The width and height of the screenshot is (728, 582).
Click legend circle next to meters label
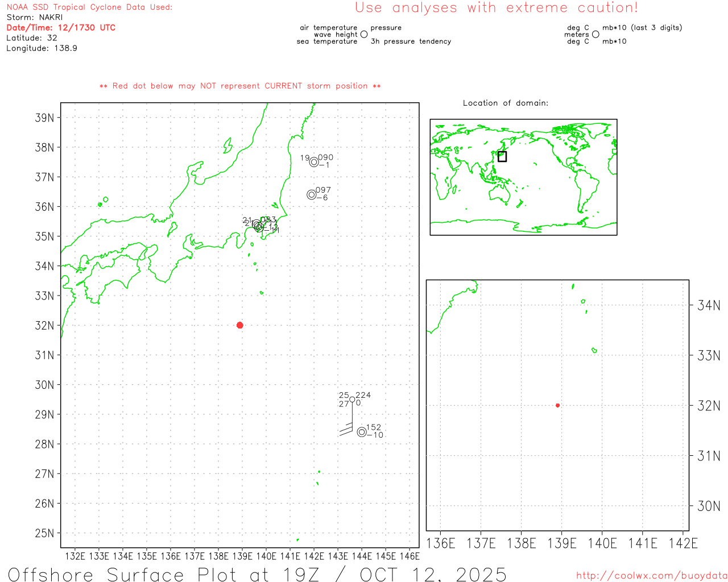point(595,35)
